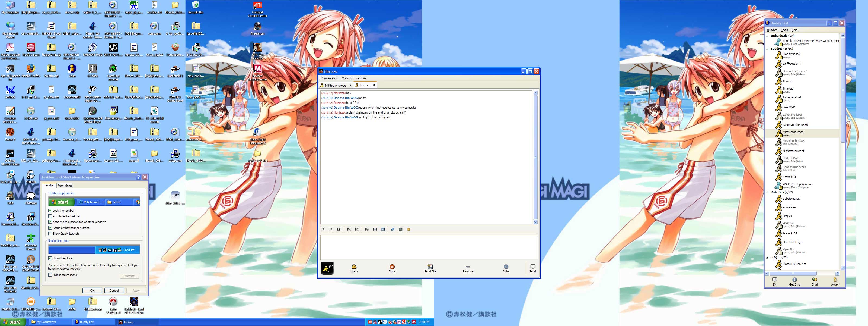Click the Send message button
This screenshot has width=868, height=326.
click(x=533, y=269)
